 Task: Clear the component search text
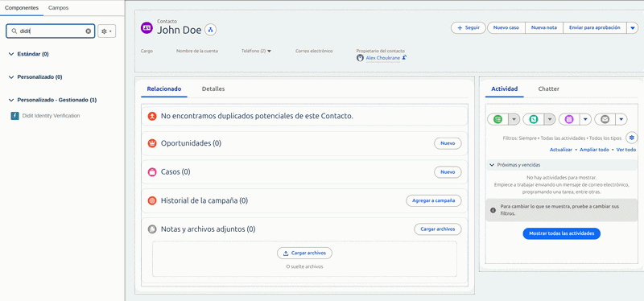[x=89, y=31]
